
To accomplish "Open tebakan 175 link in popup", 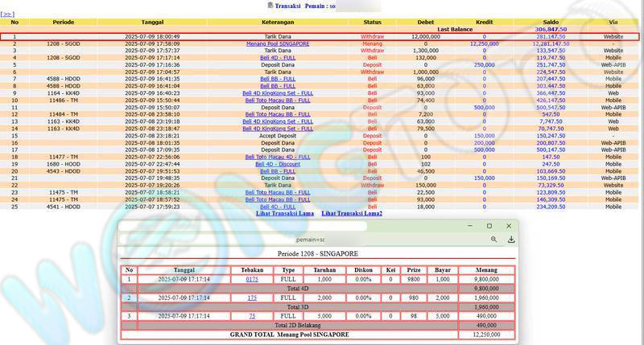I will point(252,298).
